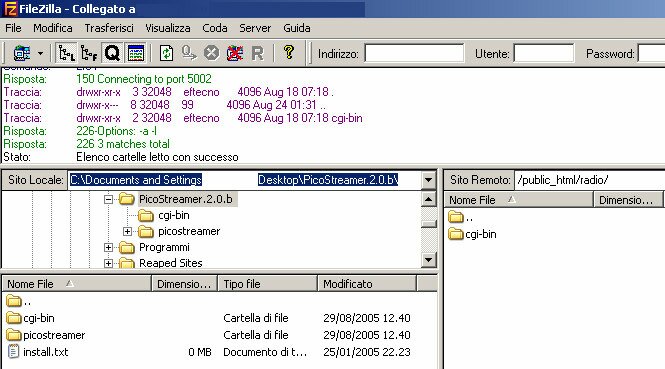
Task: Click the Sito Locale path field
Action: (x=244, y=180)
